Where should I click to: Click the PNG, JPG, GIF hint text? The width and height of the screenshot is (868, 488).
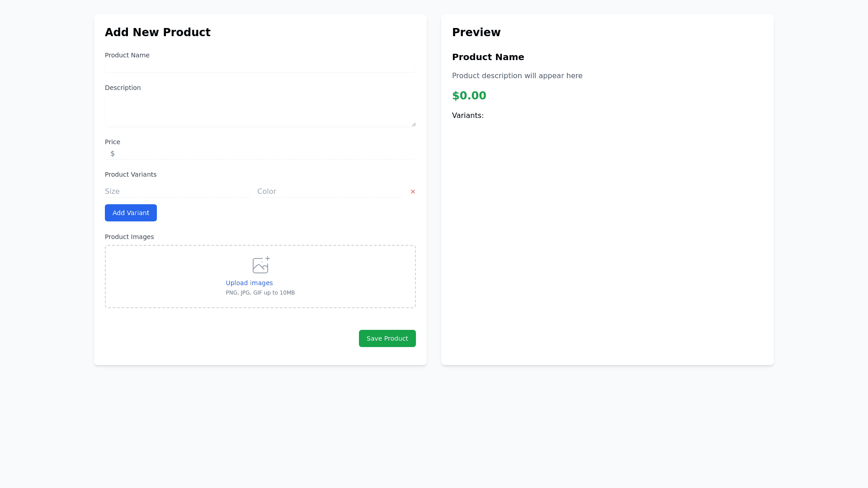click(x=260, y=292)
